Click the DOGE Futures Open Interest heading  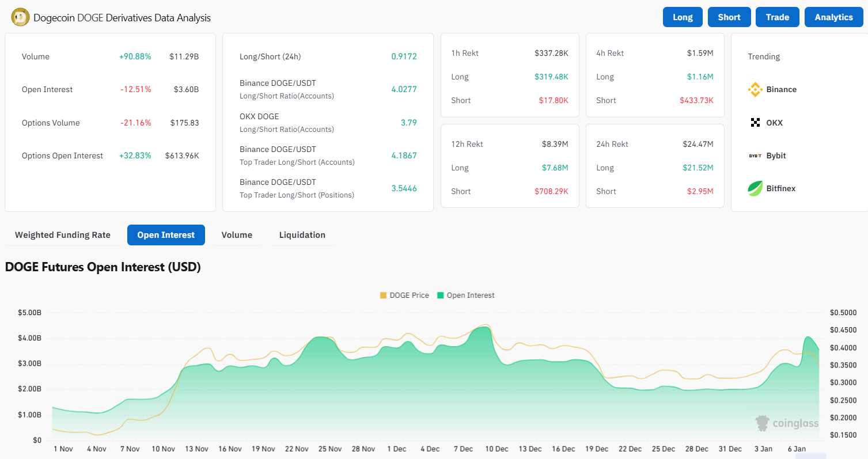[x=103, y=267]
